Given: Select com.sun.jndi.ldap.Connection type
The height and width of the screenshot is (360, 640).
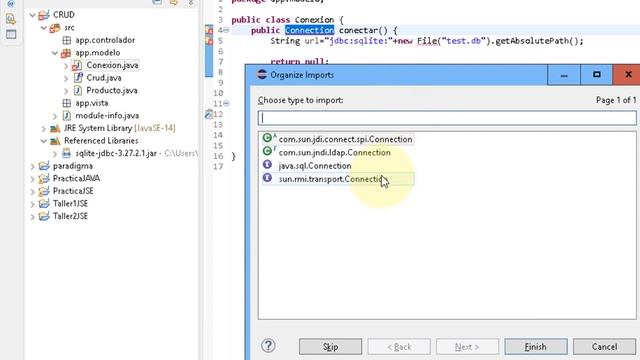Looking at the screenshot, I should coord(334,152).
